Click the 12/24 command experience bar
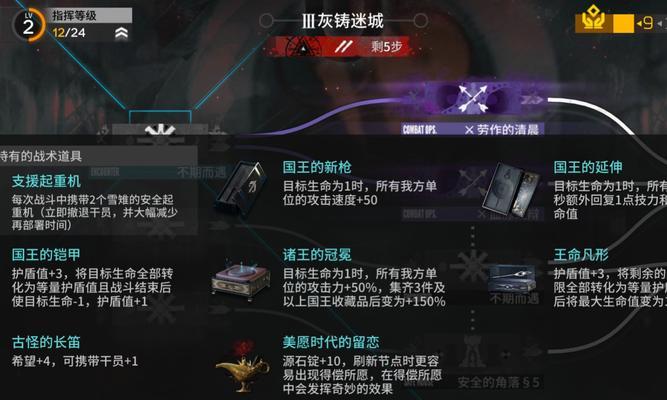The image size is (667, 400). pos(69,32)
